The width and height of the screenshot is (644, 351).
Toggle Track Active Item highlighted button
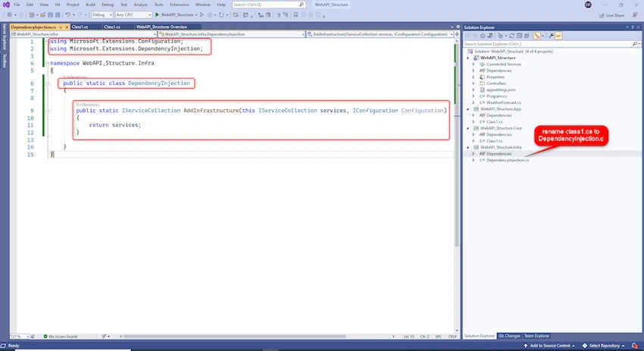[x=537, y=36]
